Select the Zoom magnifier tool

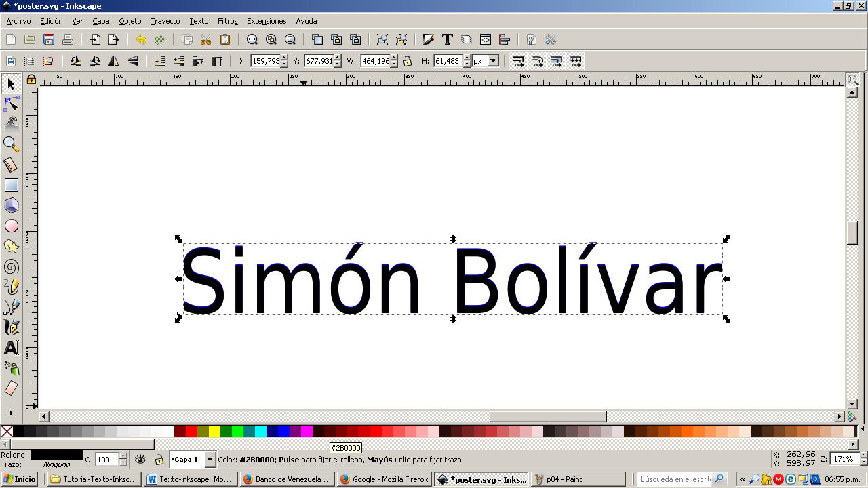point(11,144)
